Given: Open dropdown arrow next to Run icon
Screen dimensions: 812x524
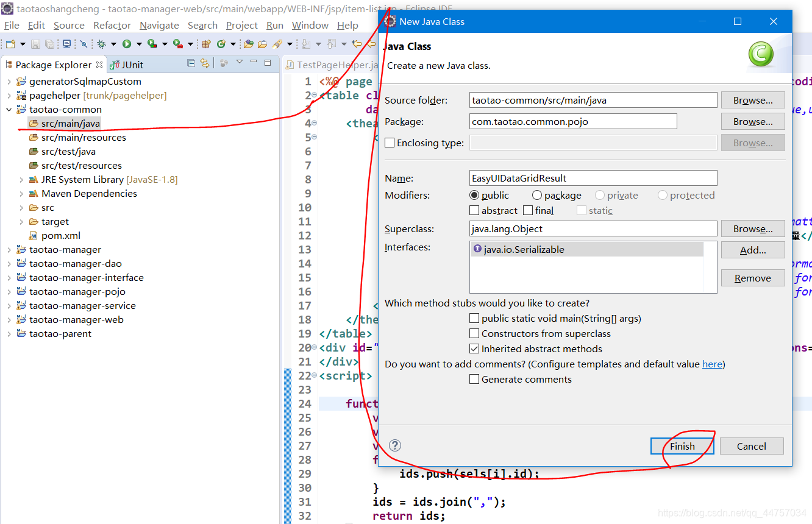Looking at the screenshot, I should 139,44.
